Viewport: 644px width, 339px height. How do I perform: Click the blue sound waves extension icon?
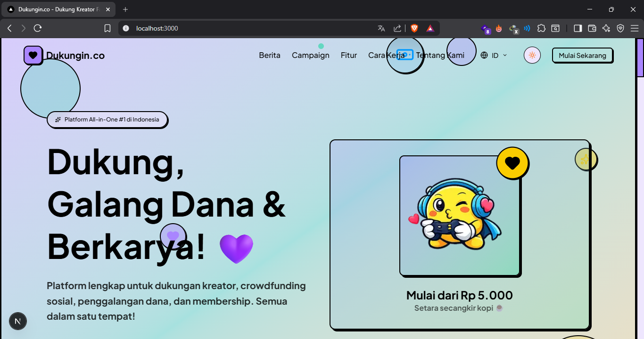point(527,28)
